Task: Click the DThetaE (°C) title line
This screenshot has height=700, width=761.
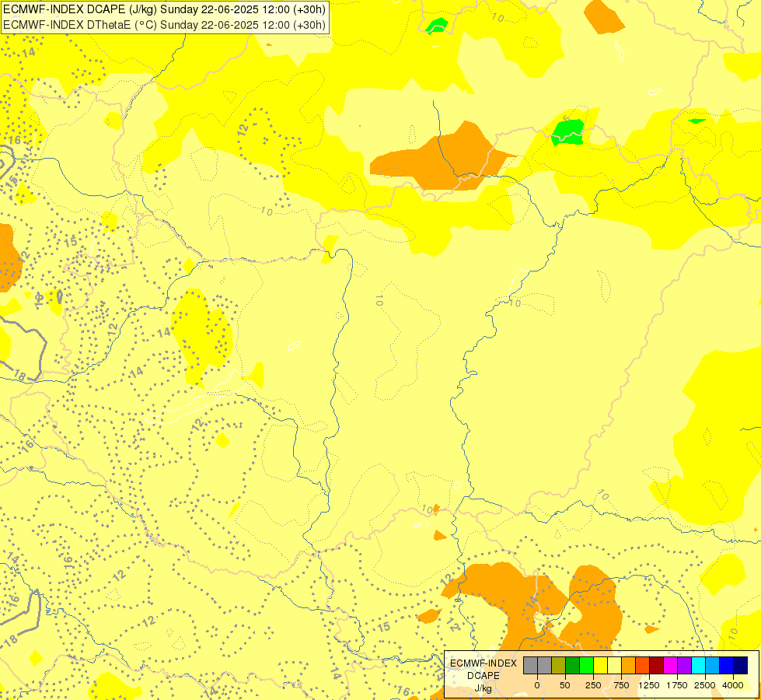Action: [165, 25]
